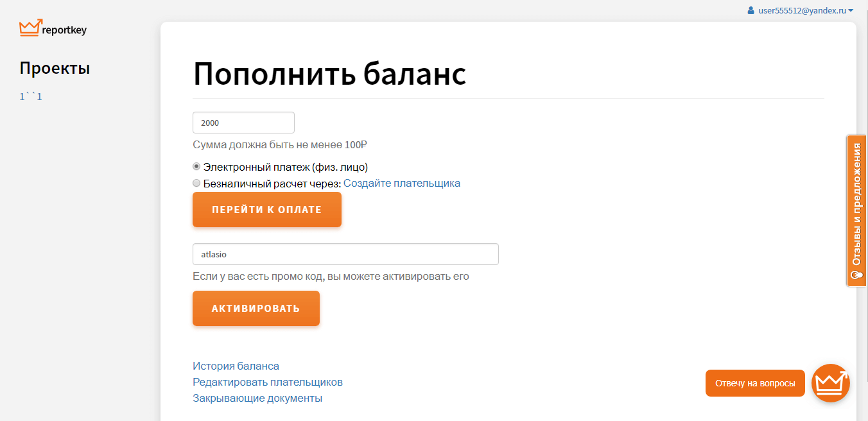Viewport: 868px width, 421px height.
Task: Go to the Редактировать плательщиков link
Action: pyautogui.click(x=267, y=382)
